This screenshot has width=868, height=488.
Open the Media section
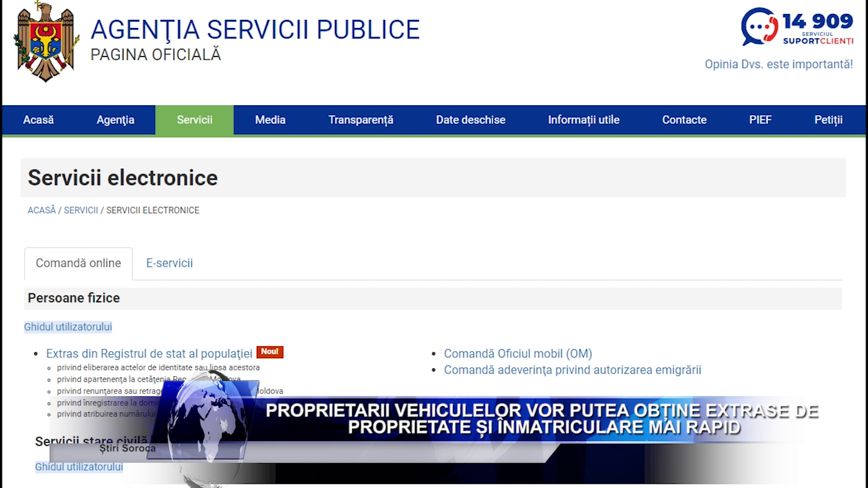click(x=270, y=120)
